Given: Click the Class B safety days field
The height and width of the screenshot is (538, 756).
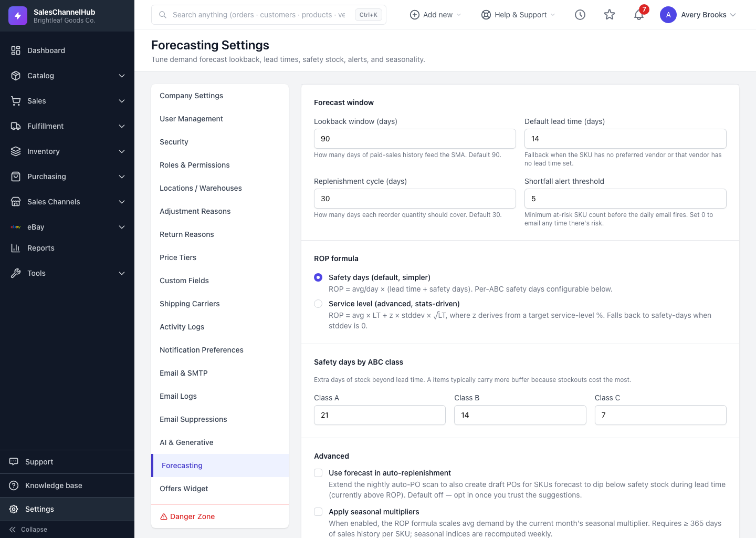Looking at the screenshot, I should tap(520, 415).
